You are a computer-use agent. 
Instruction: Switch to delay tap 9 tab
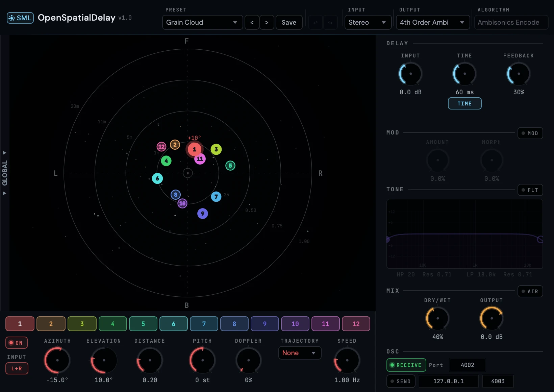(265, 324)
